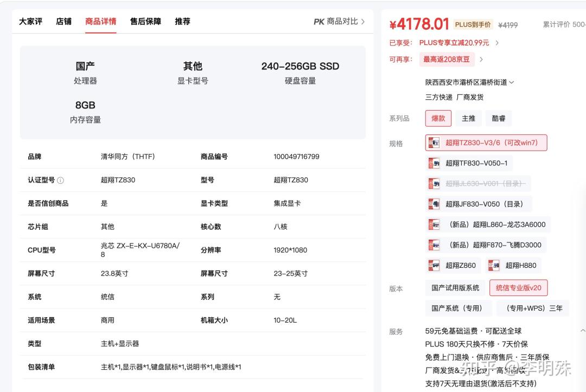Screen dimensions: 586x392
Task: Click the 主机+显示器 type value
Action: (x=119, y=343)
